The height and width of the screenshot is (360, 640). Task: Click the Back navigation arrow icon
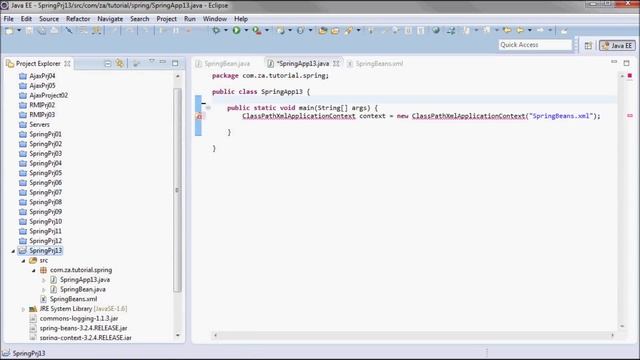[x=519, y=30]
